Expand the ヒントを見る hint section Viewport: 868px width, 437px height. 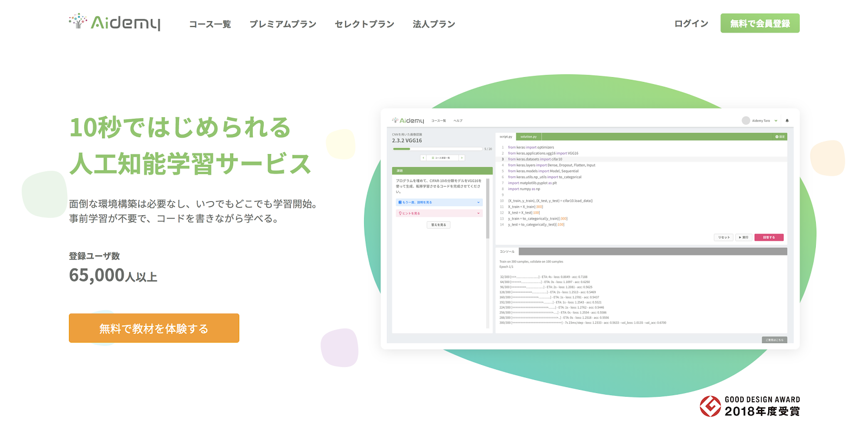click(x=439, y=213)
